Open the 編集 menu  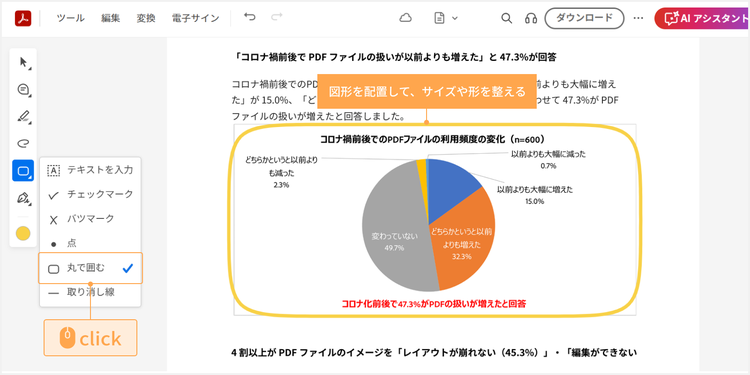[110, 19]
